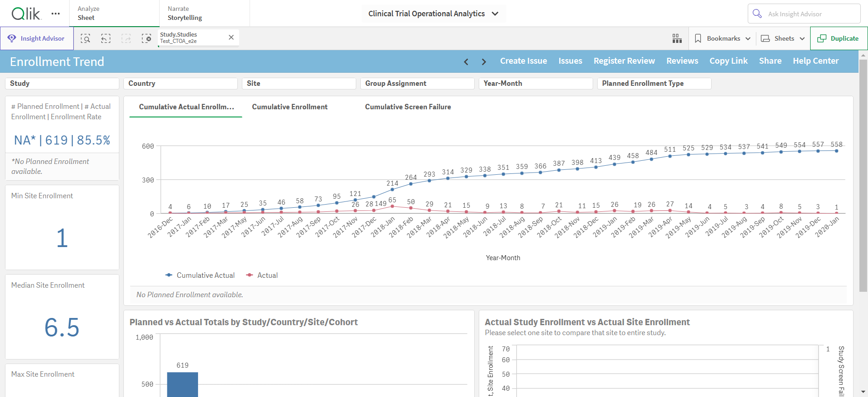Open Insight Advisor panel
The height and width of the screenshot is (397, 868).
pyautogui.click(x=37, y=38)
